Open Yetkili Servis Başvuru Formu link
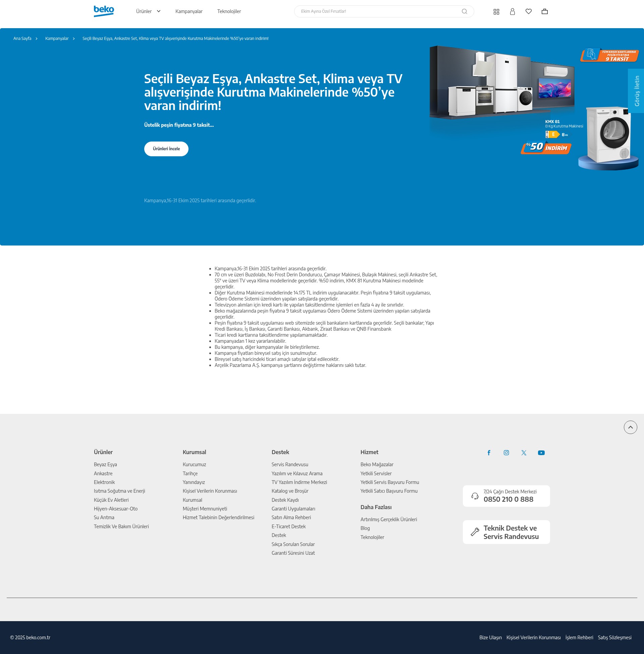 pyautogui.click(x=390, y=482)
